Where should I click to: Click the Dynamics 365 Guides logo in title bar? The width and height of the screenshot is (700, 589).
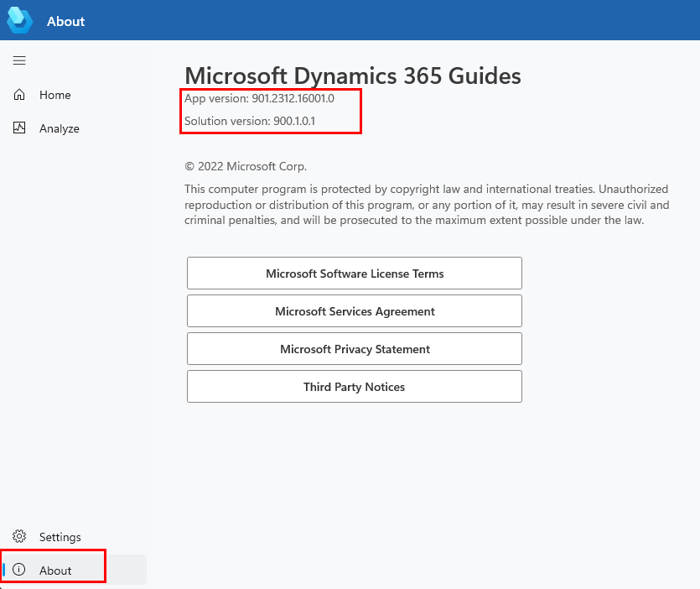pyautogui.click(x=20, y=21)
